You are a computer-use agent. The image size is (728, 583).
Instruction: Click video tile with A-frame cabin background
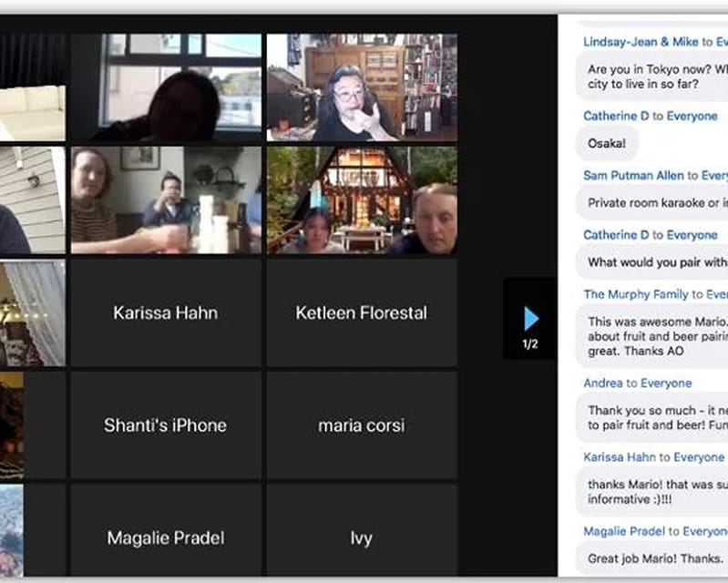point(362,200)
